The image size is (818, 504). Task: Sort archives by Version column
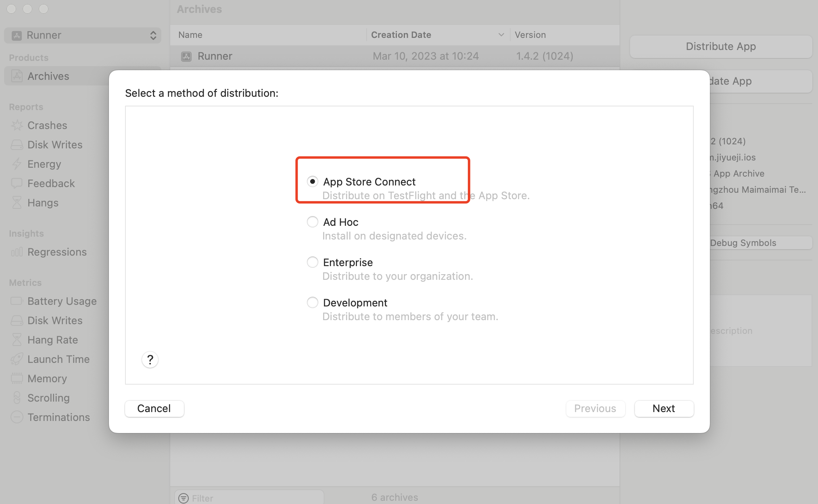click(565, 35)
